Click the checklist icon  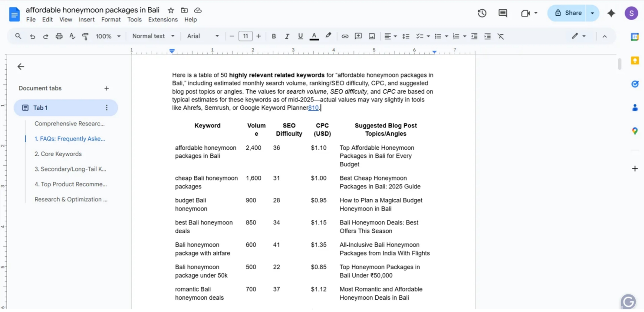tap(420, 36)
